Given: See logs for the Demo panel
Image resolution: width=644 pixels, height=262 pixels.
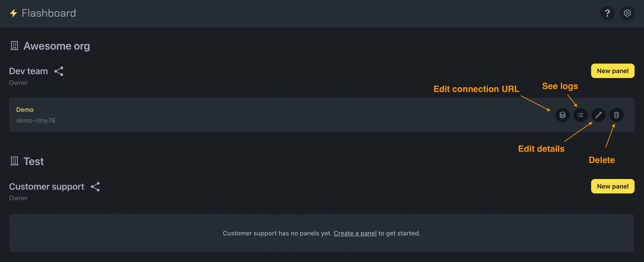Looking at the screenshot, I should click(x=581, y=115).
